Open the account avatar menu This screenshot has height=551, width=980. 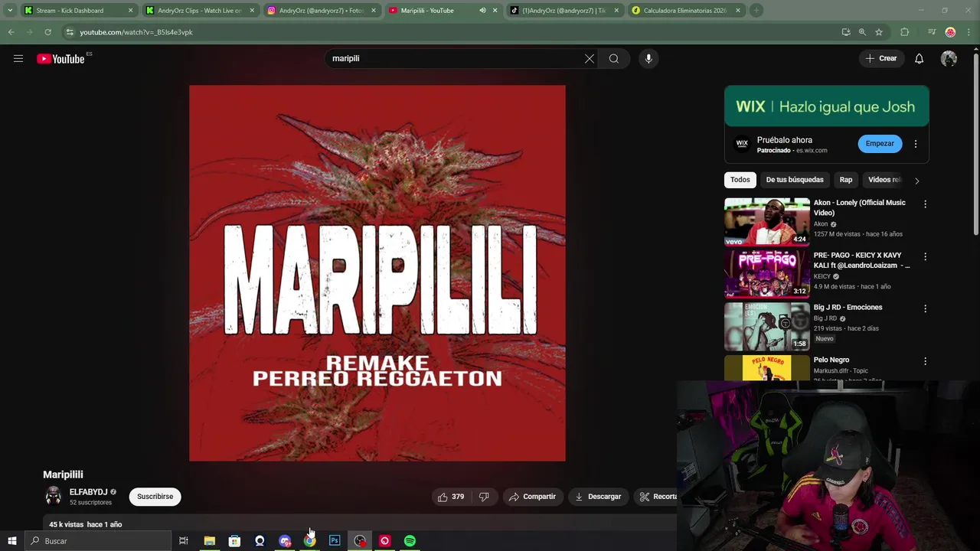pos(949,59)
